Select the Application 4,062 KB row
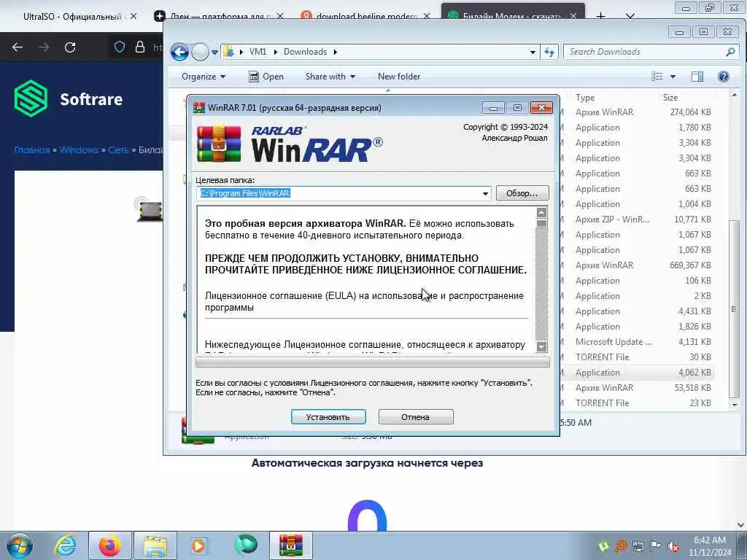The width and height of the screenshot is (747, 560). [x=638, y=373]
